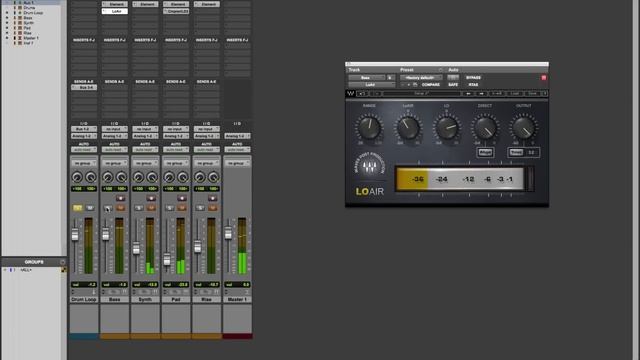The width and height of the screenshot is (640, 360).
Task: Click the Pad channel name label
Action: click(x=176, y=300)
